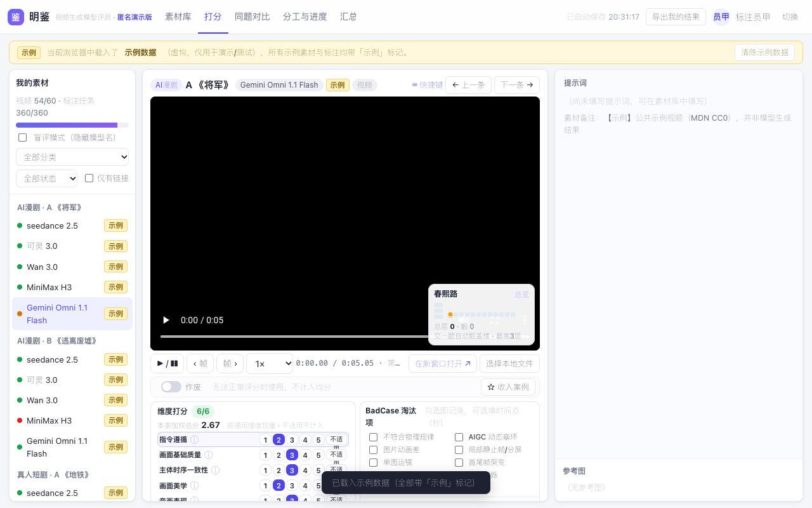This screenshot has width=812, height=508.
Task: Set 画面基础质量 score to 5
Action: (x=318, y=455)
